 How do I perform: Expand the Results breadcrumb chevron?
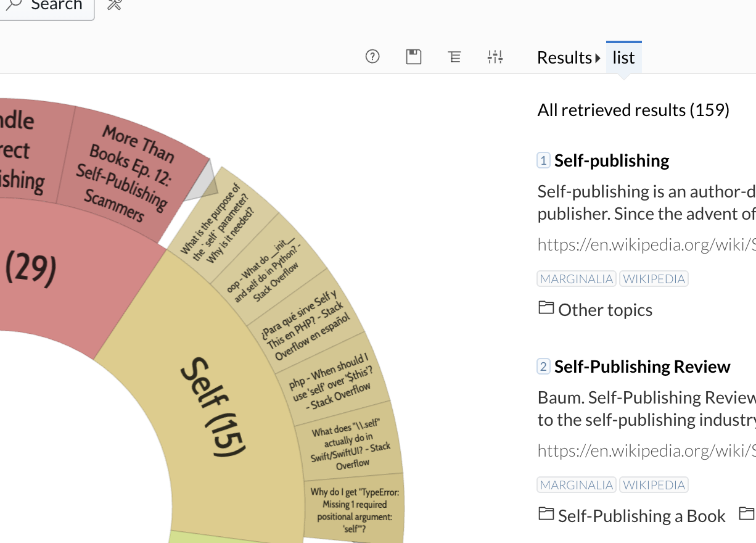(597, 57)
